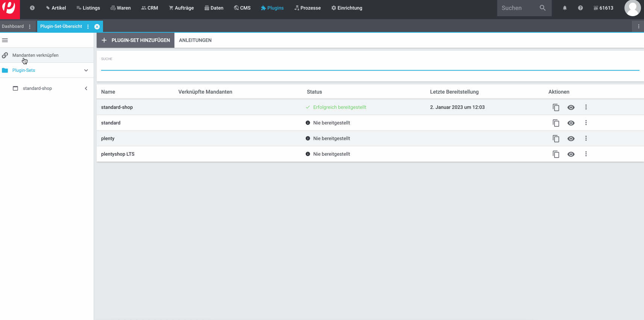Close the Plugin-Set-Übersicht tab
Image resolution: width=644 pixels, height=320 pixels.
coord(97,26)
